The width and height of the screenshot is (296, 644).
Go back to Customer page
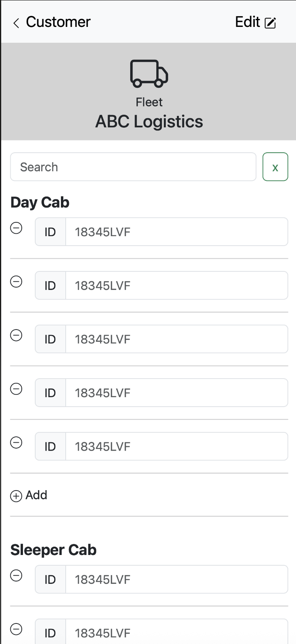click(x=58, y=22)
